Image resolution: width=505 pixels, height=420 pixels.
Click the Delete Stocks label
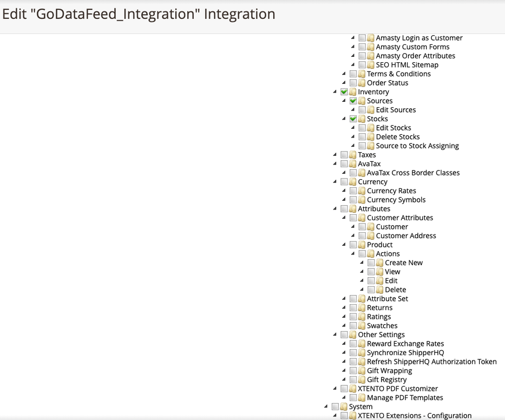[398, 137]
